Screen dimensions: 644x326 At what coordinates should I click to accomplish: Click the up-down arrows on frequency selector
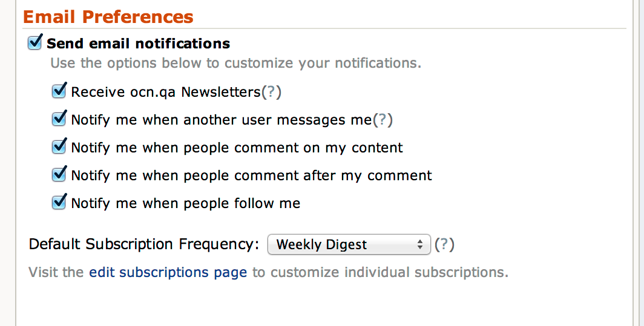(419, 244)
